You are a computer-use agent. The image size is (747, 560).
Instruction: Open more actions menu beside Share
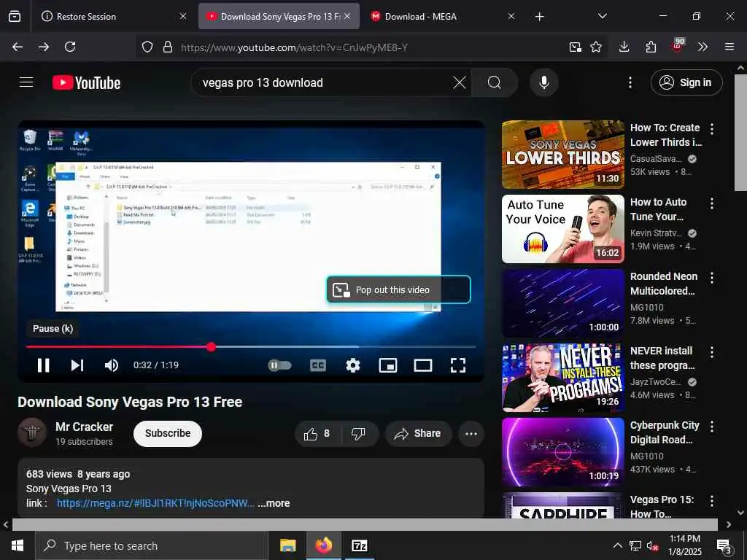pos(471,434)
